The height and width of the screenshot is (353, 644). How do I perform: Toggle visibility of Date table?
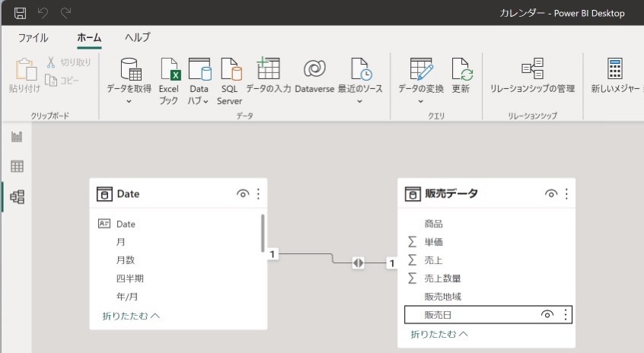coord(243,194)
